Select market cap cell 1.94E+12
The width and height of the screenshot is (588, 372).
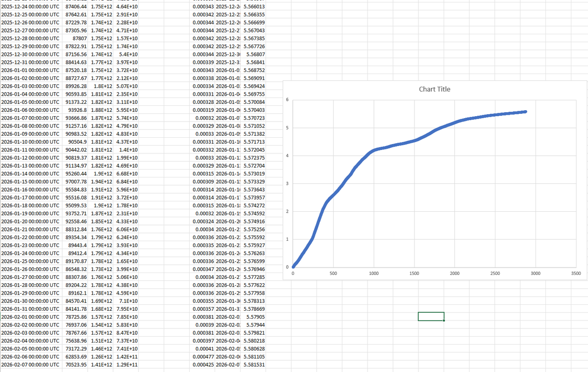[101, 181]
